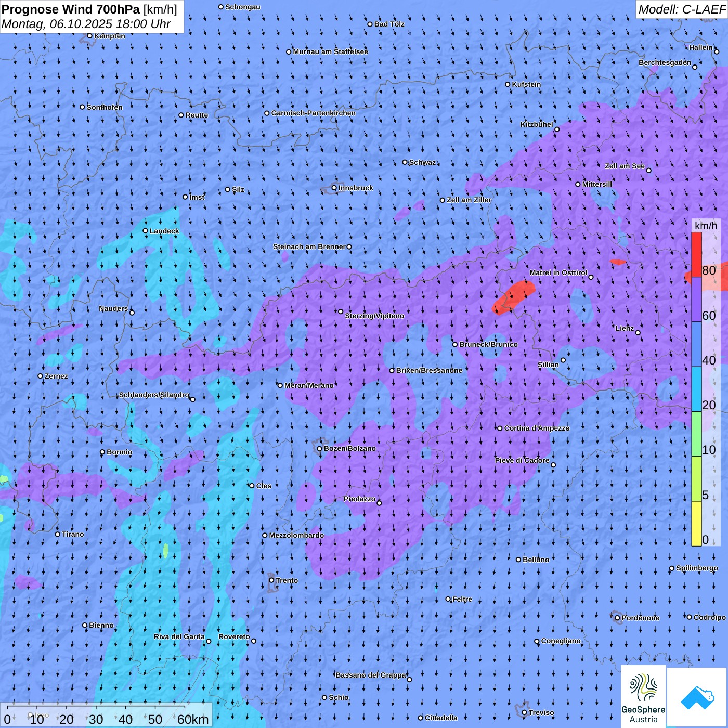The image size is (728, 728).
Task: Click the Riva del Garda label
Action: point(179,636)
